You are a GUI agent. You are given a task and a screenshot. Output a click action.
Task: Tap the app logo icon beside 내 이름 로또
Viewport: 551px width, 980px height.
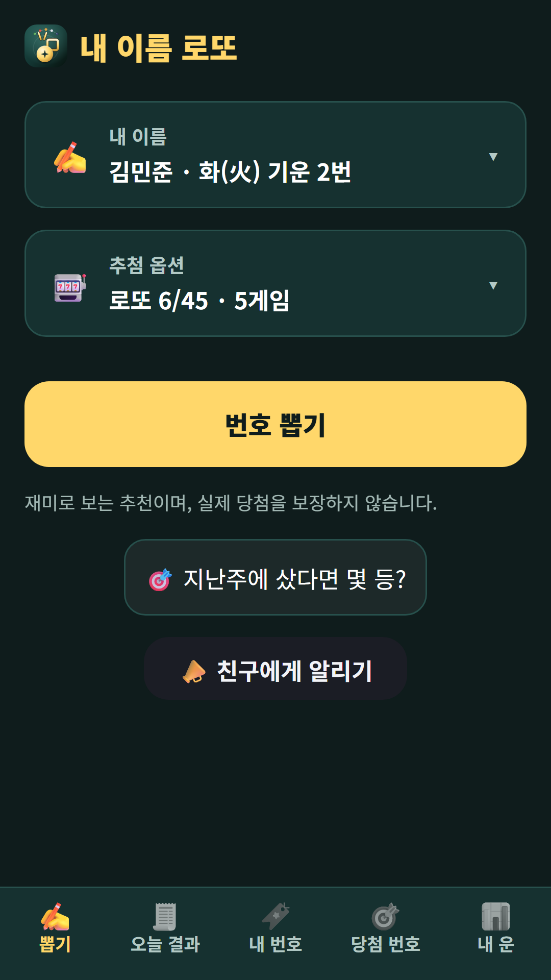point(46,46)
